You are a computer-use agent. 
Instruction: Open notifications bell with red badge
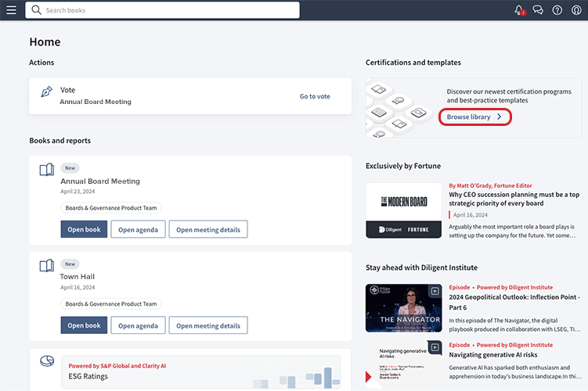pyautogui.click(x=518, y=10)
